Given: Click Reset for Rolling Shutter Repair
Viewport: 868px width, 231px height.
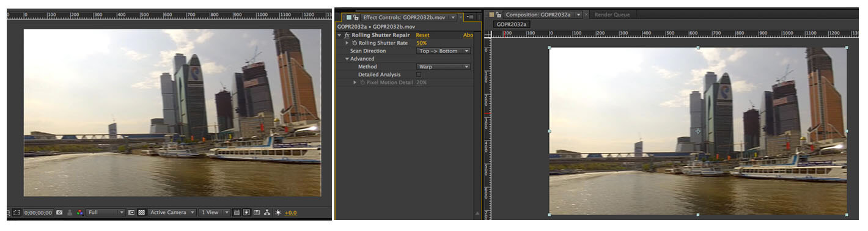Looking at the screenshot, I should [422, 35].
